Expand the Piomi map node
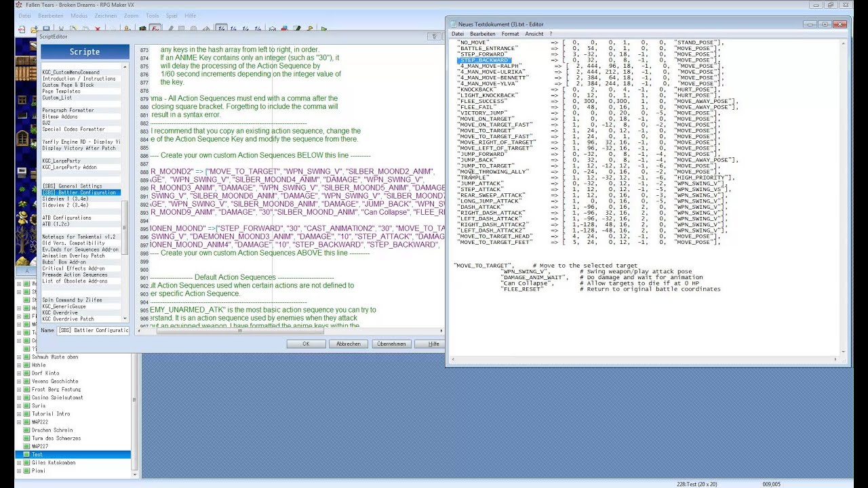Screen dimensions: 868x488 pyautogui.click(x=20, y=470)
